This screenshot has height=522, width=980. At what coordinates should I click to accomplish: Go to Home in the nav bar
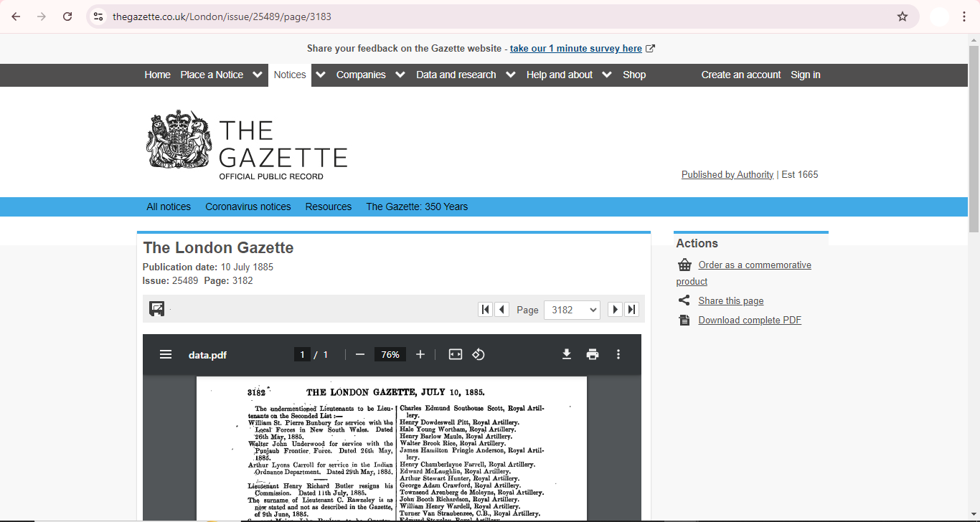click(x=157, y=75)
